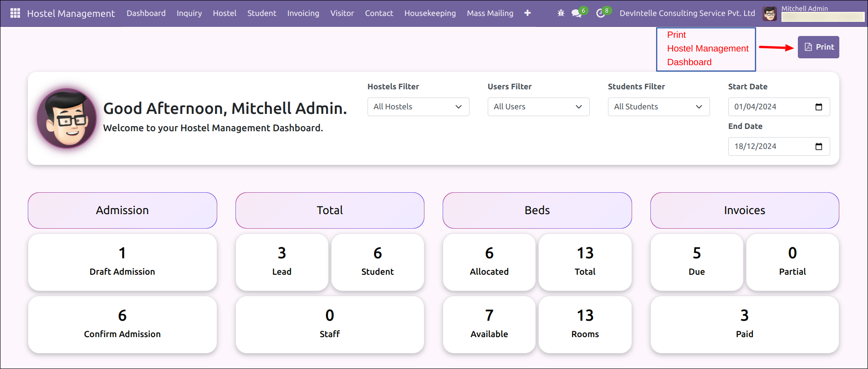Open the debug bug icon
868x369 pixels.
tap(561, 13)
